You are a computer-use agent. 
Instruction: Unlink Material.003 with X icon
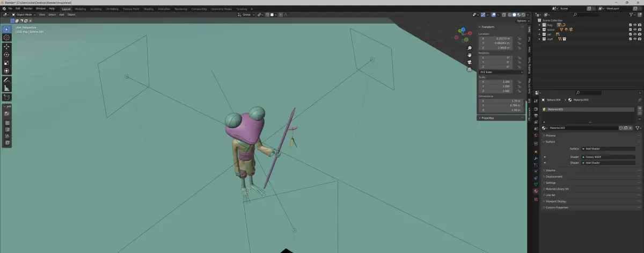630,128
